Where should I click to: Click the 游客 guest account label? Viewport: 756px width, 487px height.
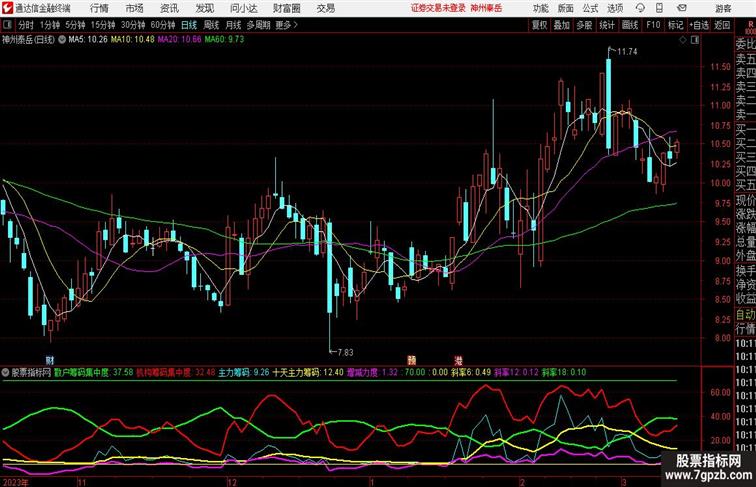tap(723, 8)
